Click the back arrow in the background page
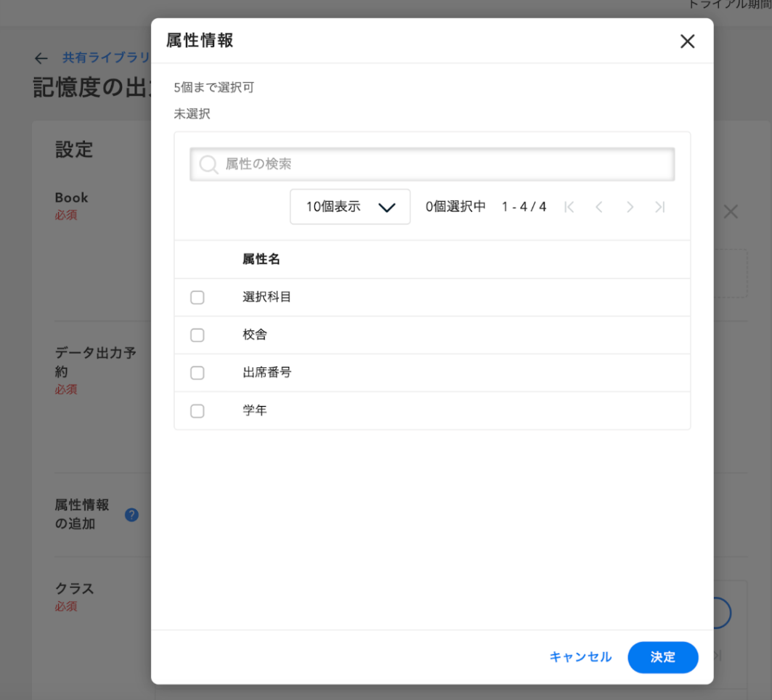The image size is (772, 700). pyautogui.click(x=41, y=59)
